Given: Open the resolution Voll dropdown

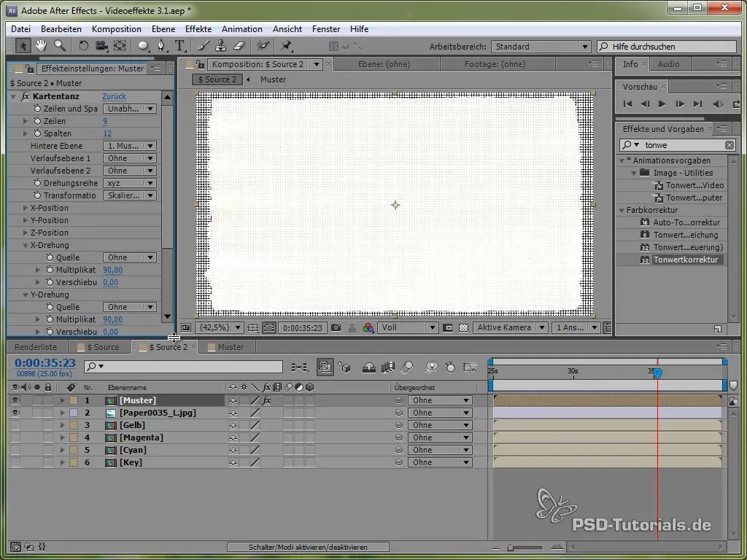Looking at the screenshot, I should (408, 327).
